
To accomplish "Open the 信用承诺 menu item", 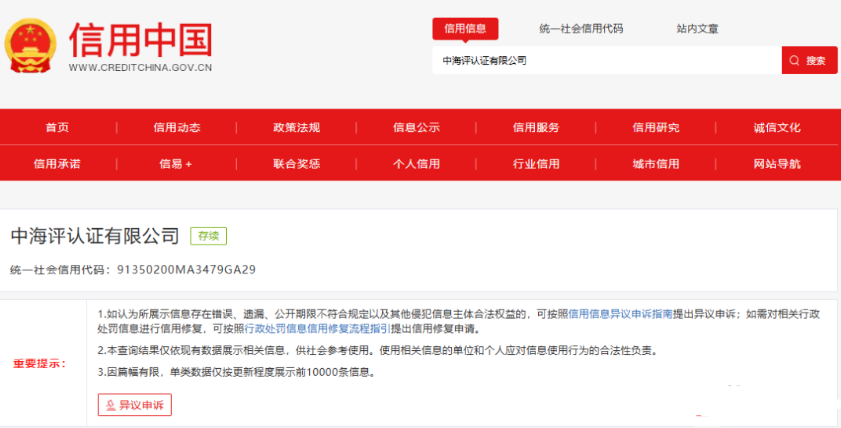I will [57, 164].
